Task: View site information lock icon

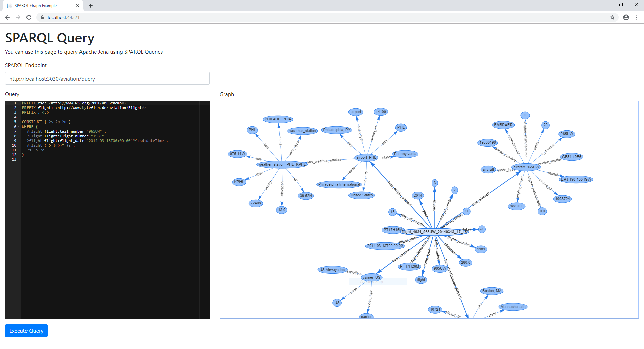Action: click(42, 17)
